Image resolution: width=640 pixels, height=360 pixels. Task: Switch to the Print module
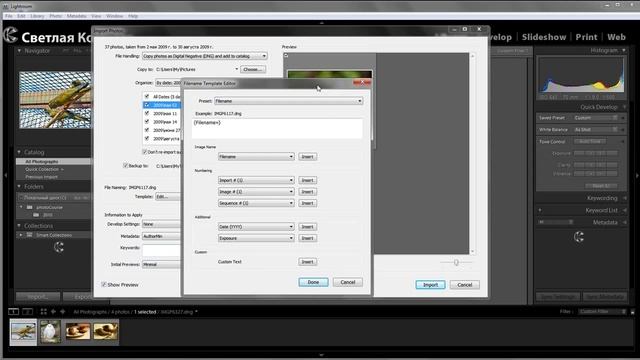586,37
